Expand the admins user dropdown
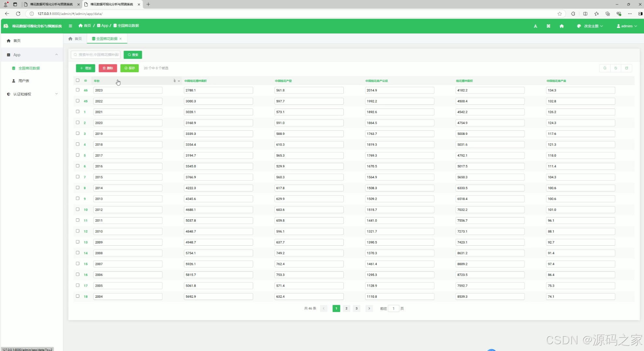This screenshot has width=644, height=351. (x=627, y=26)
